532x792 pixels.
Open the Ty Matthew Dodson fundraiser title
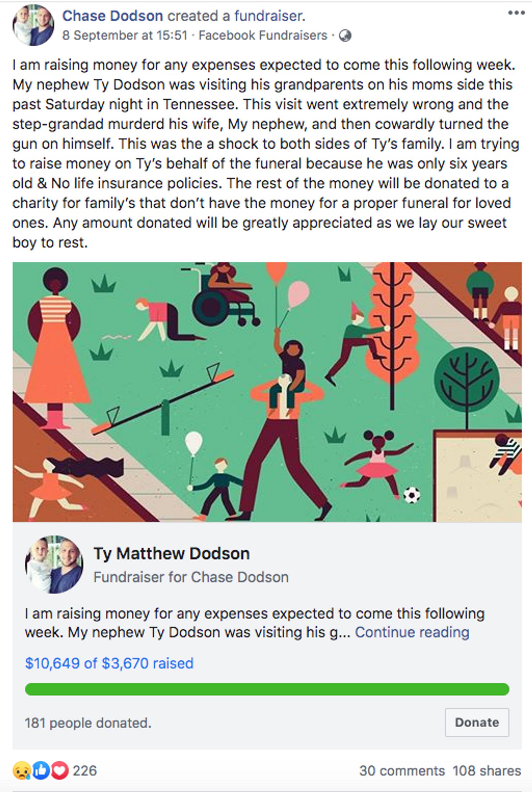tap(172, 554)
